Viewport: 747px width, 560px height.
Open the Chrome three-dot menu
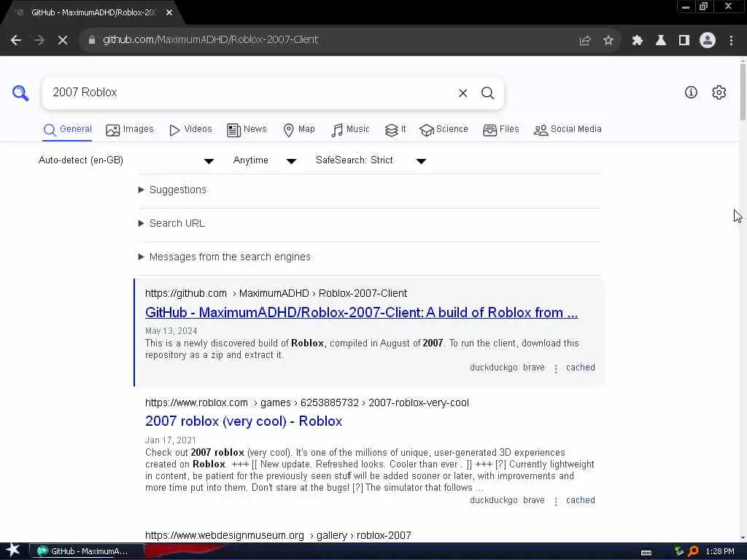(x=731, y=41)
